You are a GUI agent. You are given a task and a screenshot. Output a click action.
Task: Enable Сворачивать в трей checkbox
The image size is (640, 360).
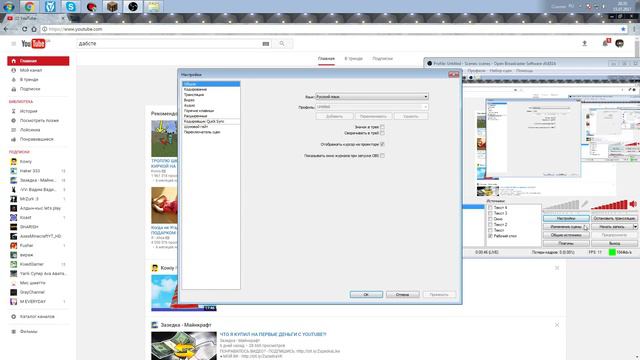[382, 133]
